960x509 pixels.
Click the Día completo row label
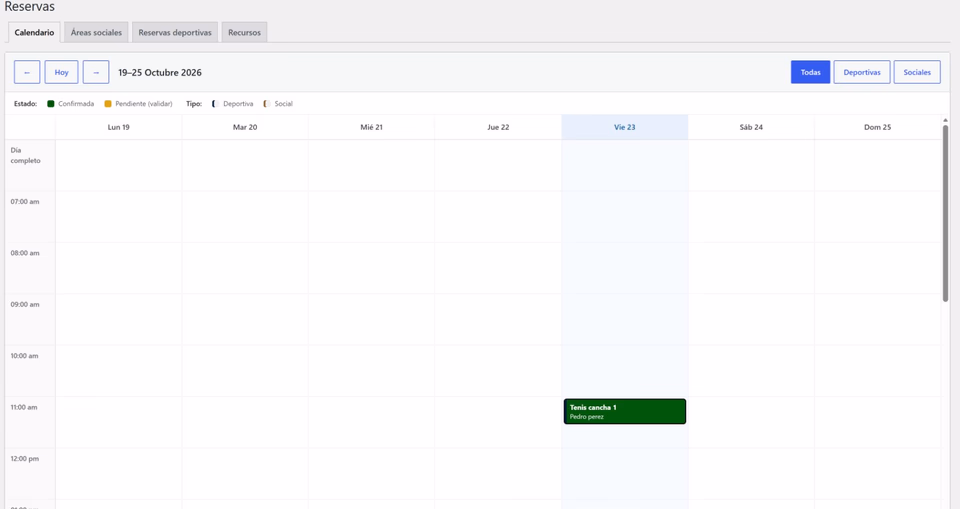click(x=25, y=155)
